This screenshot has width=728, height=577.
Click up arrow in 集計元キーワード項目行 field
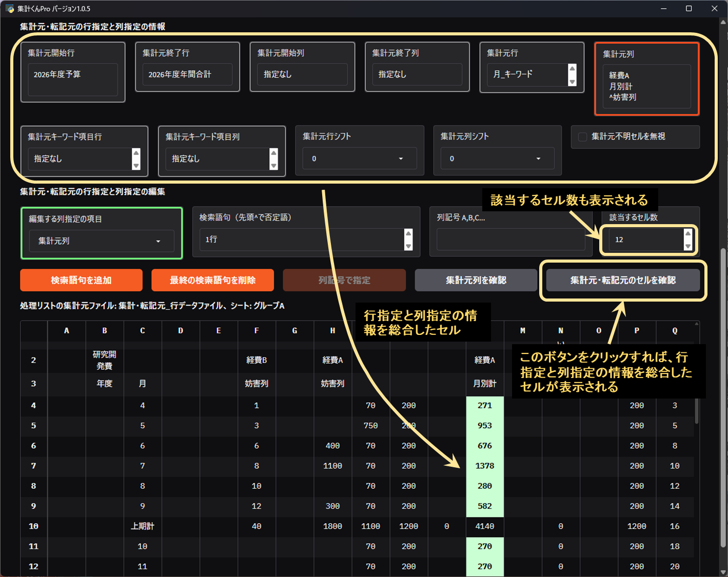click(x=136, y=153)
